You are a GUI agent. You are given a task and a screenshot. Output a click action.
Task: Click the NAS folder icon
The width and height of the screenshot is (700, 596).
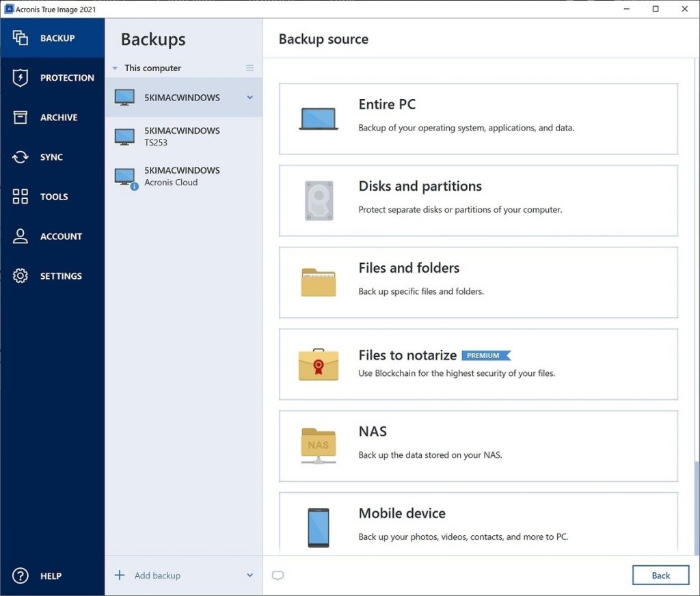(317, 445)
